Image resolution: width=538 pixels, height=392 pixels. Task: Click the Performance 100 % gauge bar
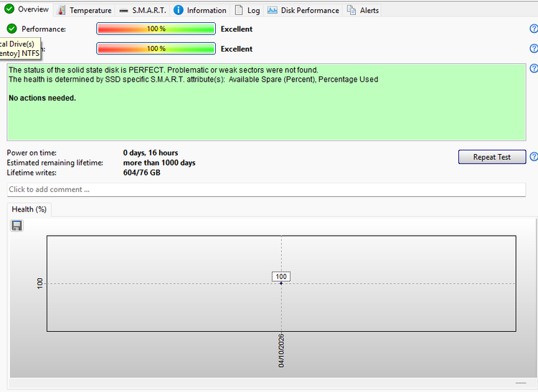(156, 29)
